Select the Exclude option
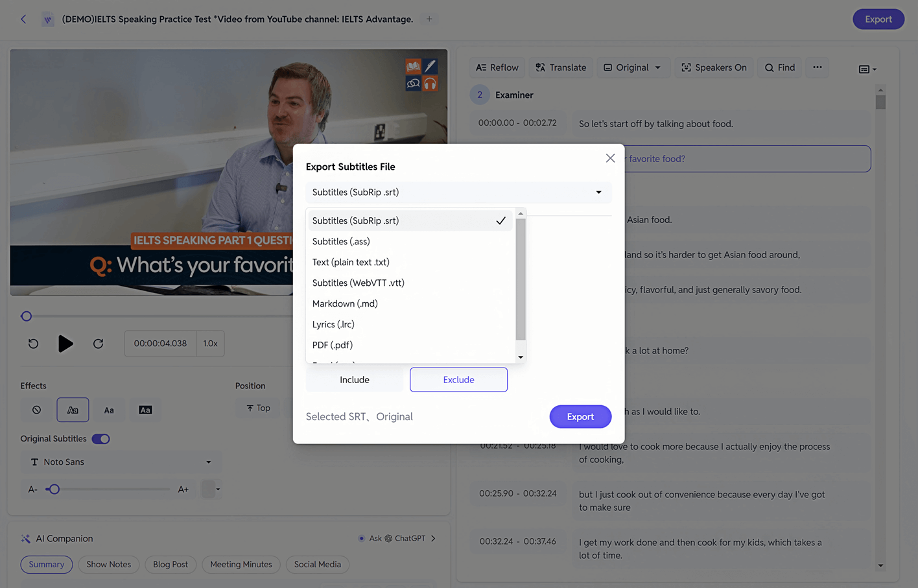The height and width of the screenshot is (588, 918). click(458, 380)
